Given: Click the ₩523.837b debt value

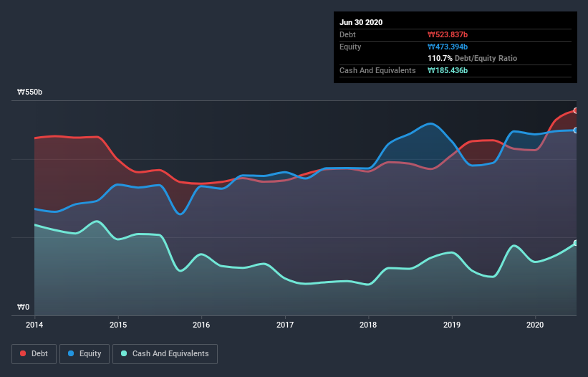Looking at the screenshot, I should tap(448, 35).
